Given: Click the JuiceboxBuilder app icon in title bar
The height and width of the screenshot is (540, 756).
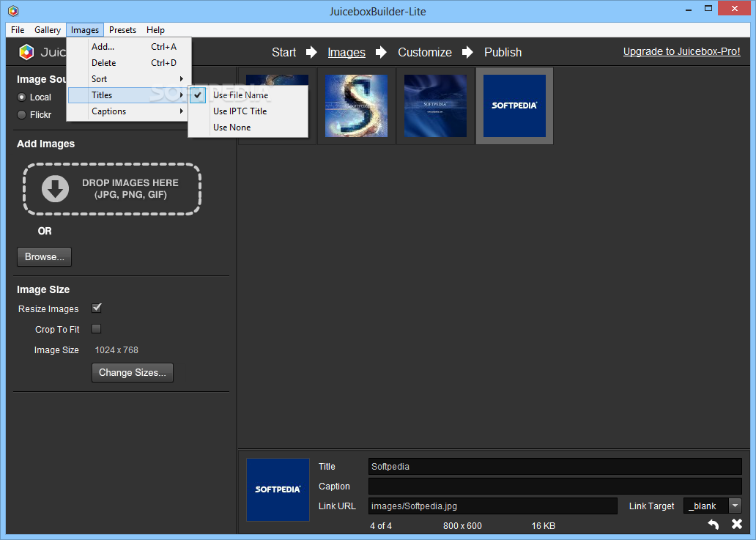Looking at the screenshot, I should (x=13, y=10).
